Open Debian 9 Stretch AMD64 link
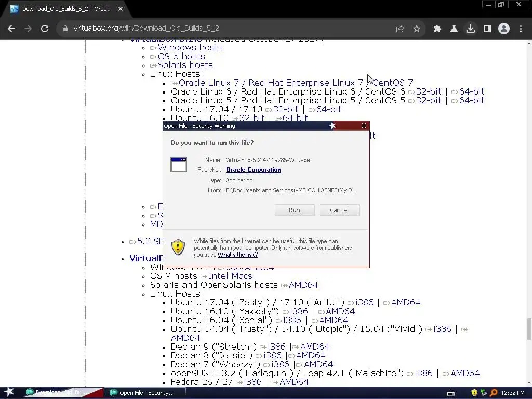This screenshot has height=399, width=532. point(314,347)
